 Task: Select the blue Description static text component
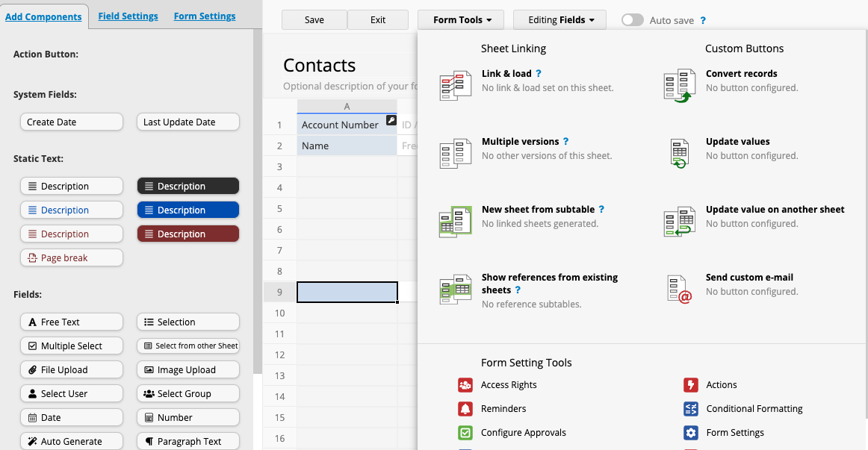[187, 210]
